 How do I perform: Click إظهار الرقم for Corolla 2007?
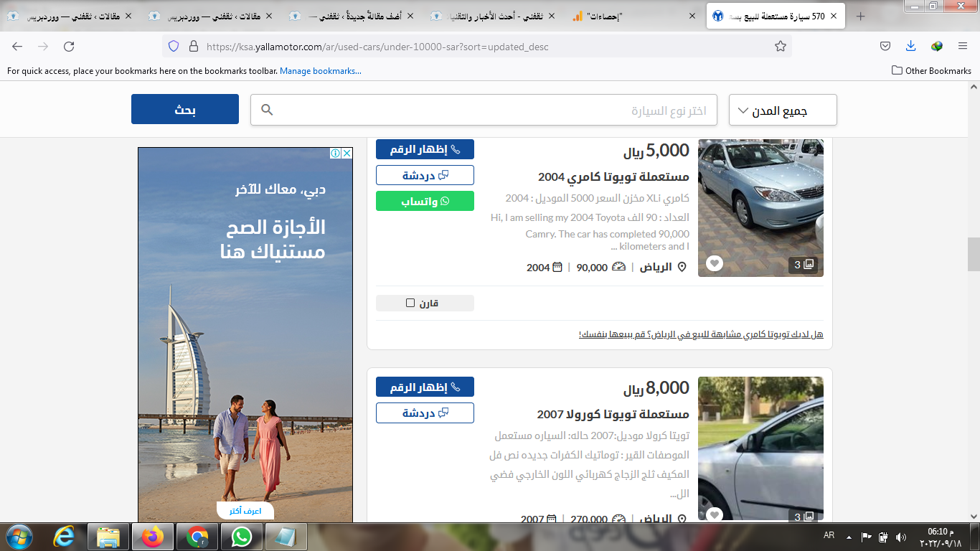(x=425, y=387)
